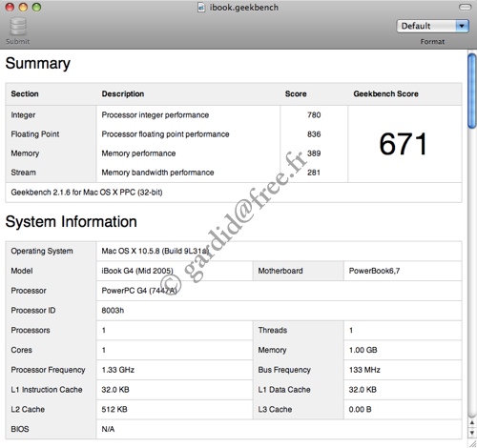Click 'Processor integer performance' description
477x448 pixels.
(x=156, y=115)
